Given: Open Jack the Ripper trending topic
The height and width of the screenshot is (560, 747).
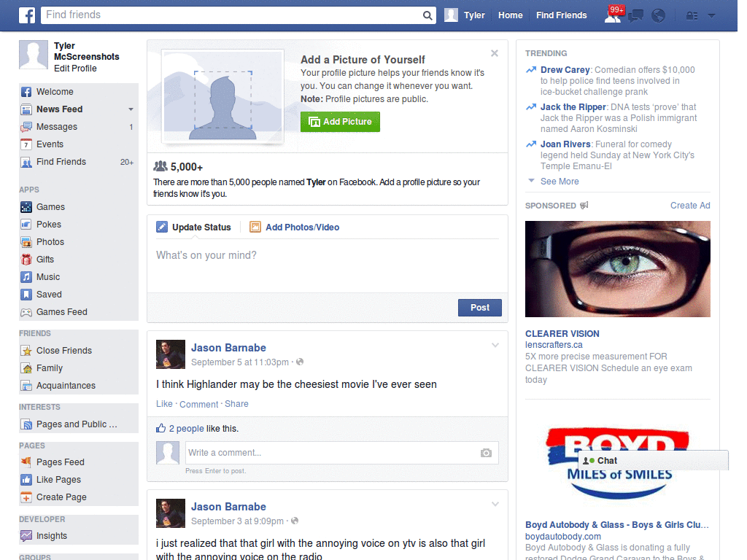Looking at the screenshot, I should (x=573, y=106).
